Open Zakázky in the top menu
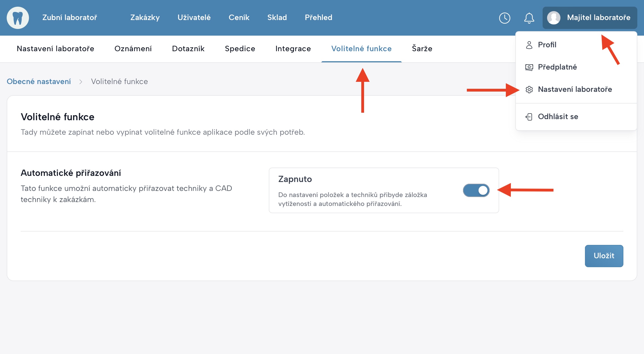This screenshot has width=644, height=354. (145, 18)
